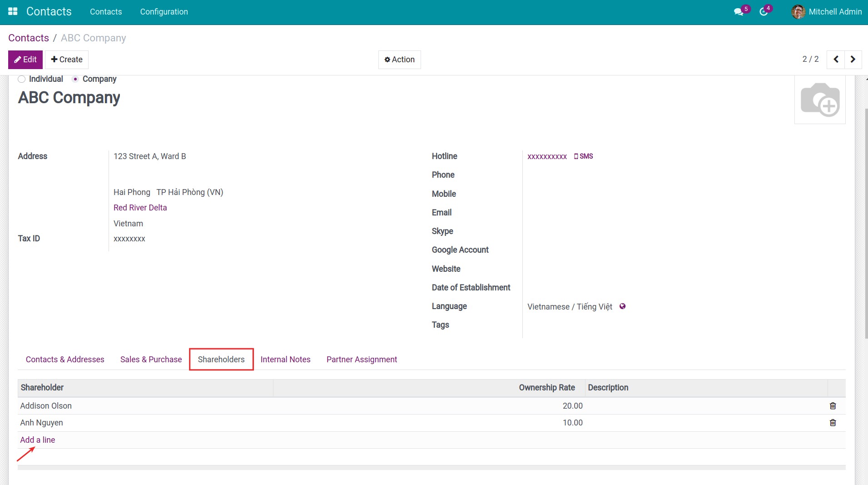This screenshot has width=868, height=485.
Task: Click the Edit button
Action: click(x=25, y=60)
